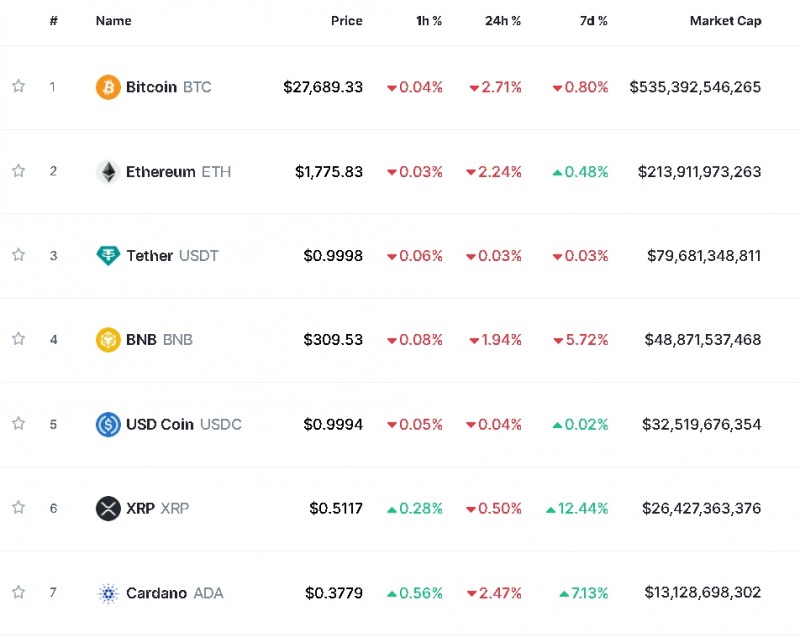Viewport: 800px width, 637px height.
Task: Open the Tether name link
Action: pos(150,256)
